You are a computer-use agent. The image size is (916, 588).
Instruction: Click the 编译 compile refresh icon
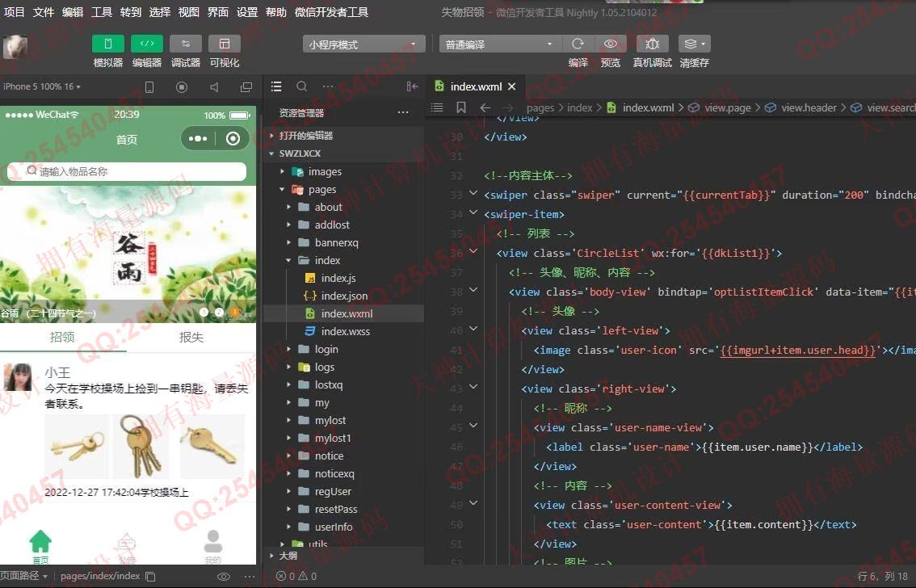click(578, 44)
